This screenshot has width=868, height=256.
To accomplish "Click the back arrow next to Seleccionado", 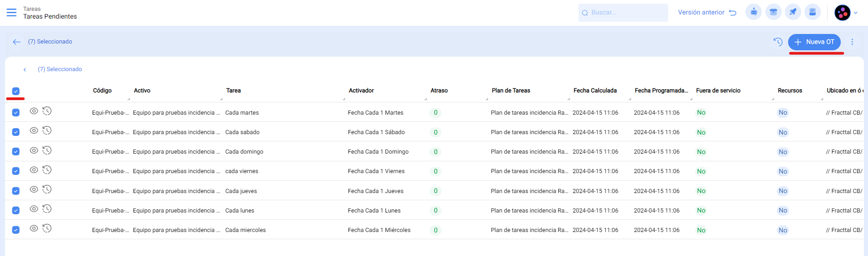I will [x=17, y=42].
